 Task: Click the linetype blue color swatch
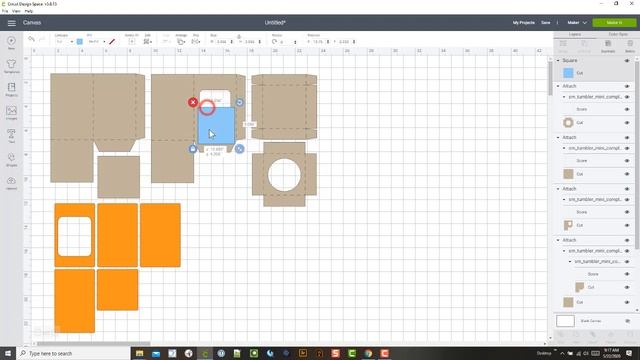[80, 42]
